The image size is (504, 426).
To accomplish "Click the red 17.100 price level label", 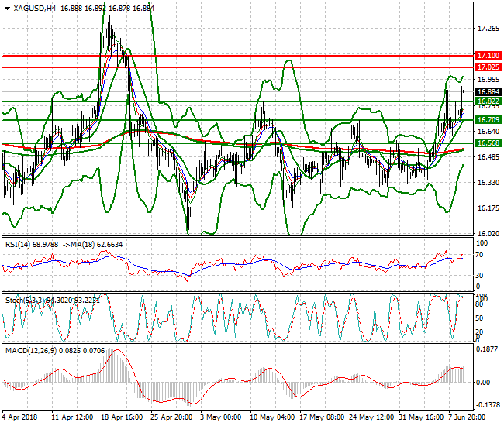I will (488, 56).
